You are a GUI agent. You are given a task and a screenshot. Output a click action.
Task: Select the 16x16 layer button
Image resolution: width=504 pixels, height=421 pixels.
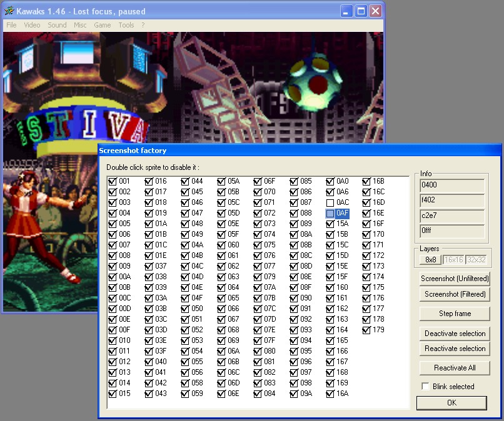coord(453,260)
